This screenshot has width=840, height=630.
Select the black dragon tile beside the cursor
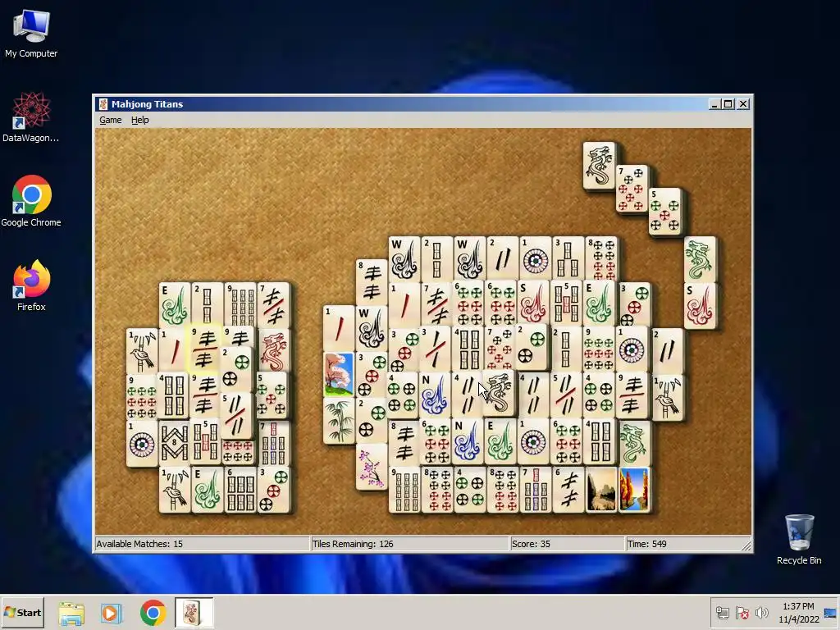coord(500,393)
